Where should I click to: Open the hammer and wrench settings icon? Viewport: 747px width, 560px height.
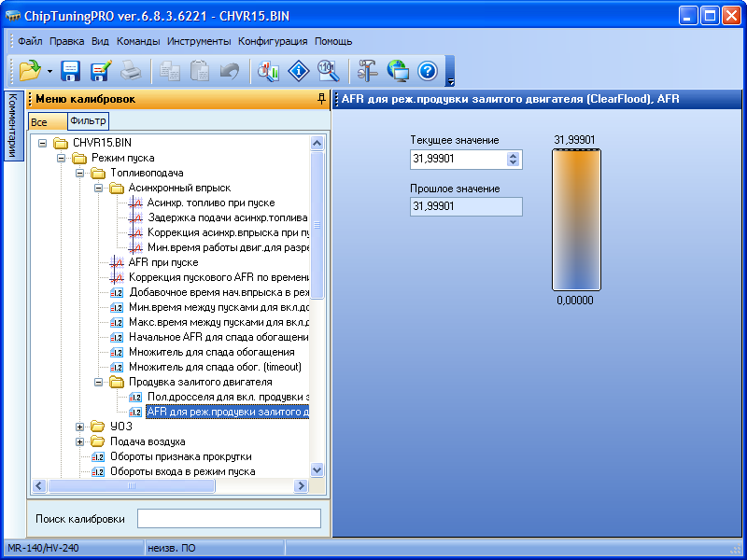coord(368,70)
